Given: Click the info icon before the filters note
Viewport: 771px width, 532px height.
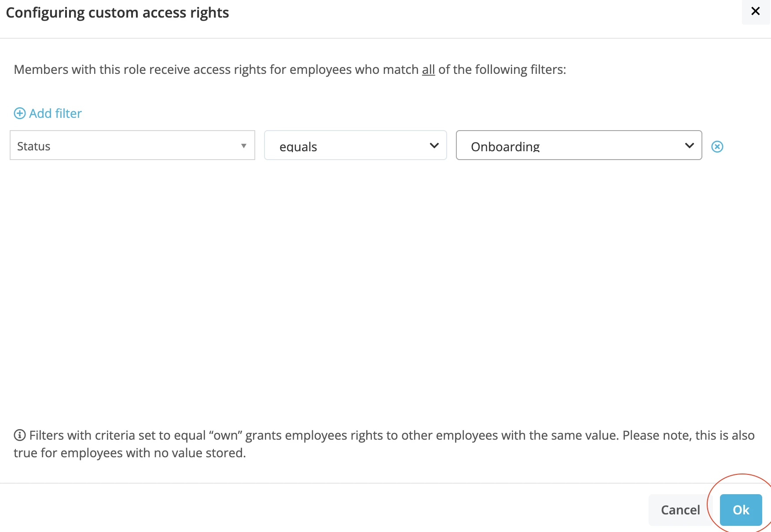Looking at the screenshot, I should pyautogui.click(x=20, y=435).
